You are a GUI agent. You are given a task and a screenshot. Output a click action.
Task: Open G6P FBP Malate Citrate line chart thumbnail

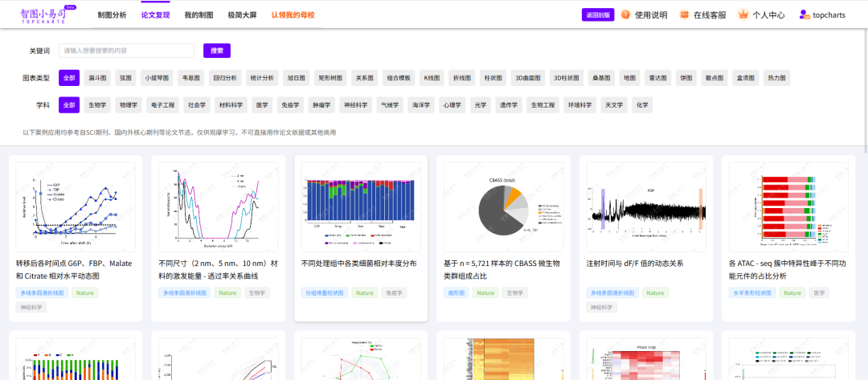pyautogui.click(x=76, y=206)
